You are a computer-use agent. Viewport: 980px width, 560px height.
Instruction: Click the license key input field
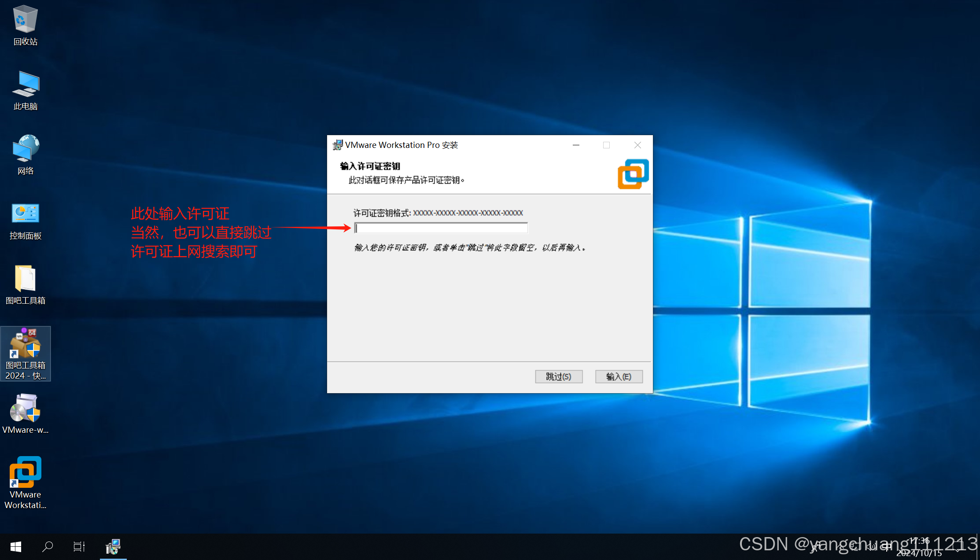(x=441, y=228)
